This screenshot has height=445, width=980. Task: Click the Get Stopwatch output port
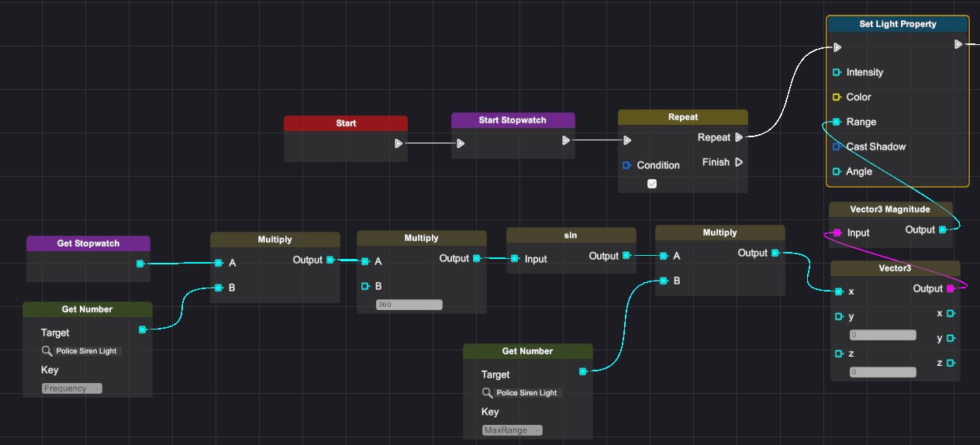tap(140, 264)
